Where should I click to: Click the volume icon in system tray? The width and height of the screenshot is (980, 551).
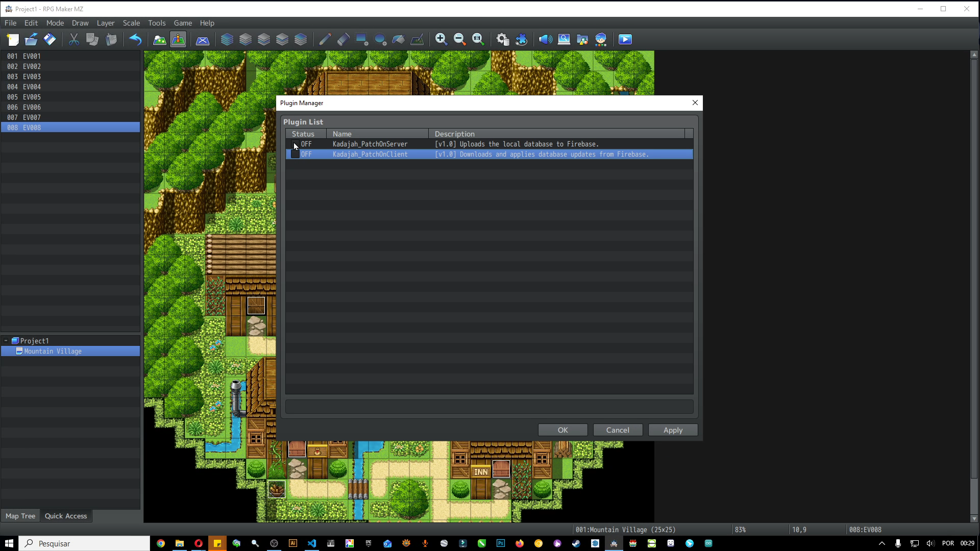930,543
